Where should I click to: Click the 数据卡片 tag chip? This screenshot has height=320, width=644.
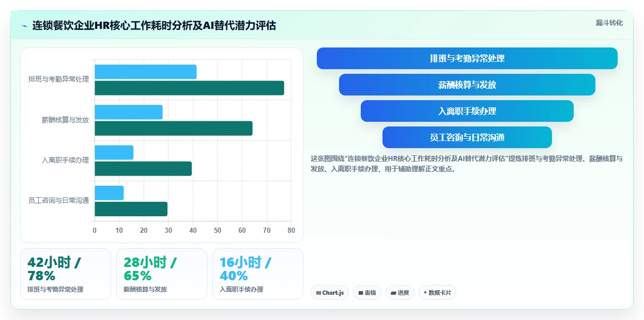pos(437,293)
